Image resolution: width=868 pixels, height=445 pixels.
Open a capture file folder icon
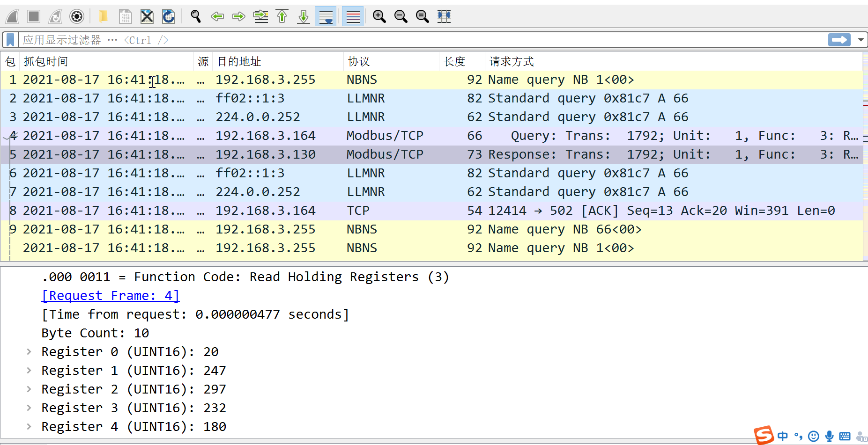click(103, 16)
